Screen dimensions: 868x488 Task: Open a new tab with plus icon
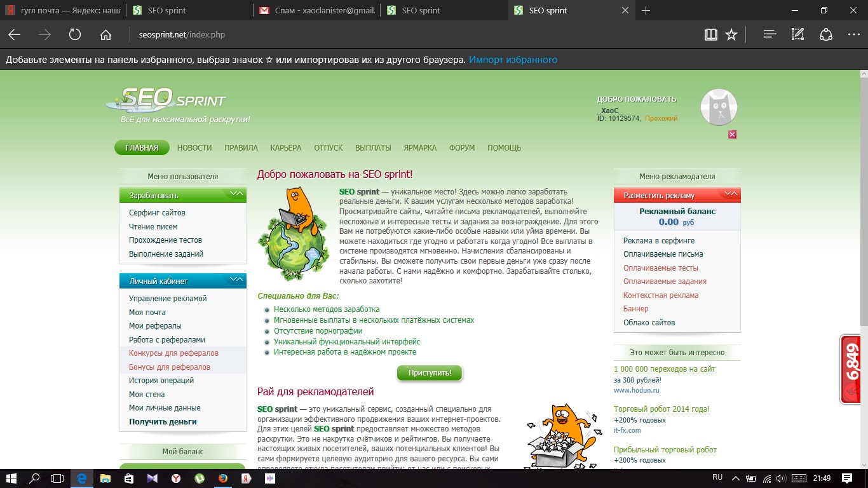(x=646, y=10)
